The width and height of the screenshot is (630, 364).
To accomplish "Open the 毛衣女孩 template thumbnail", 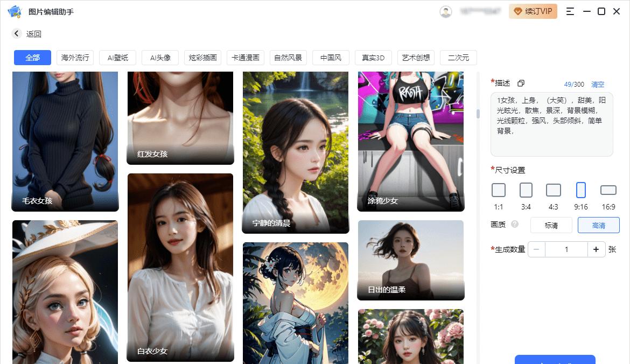I will click(x=65, y=142).
